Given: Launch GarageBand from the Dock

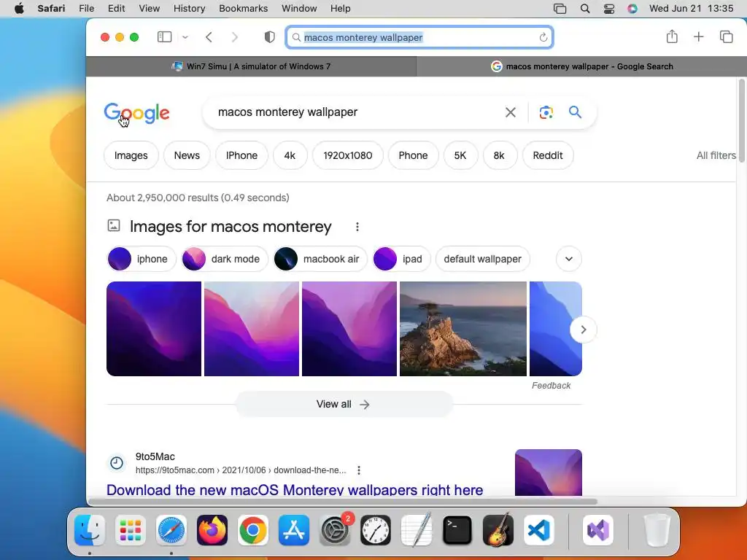Looking at the screenshot, I should coord(498,530).
